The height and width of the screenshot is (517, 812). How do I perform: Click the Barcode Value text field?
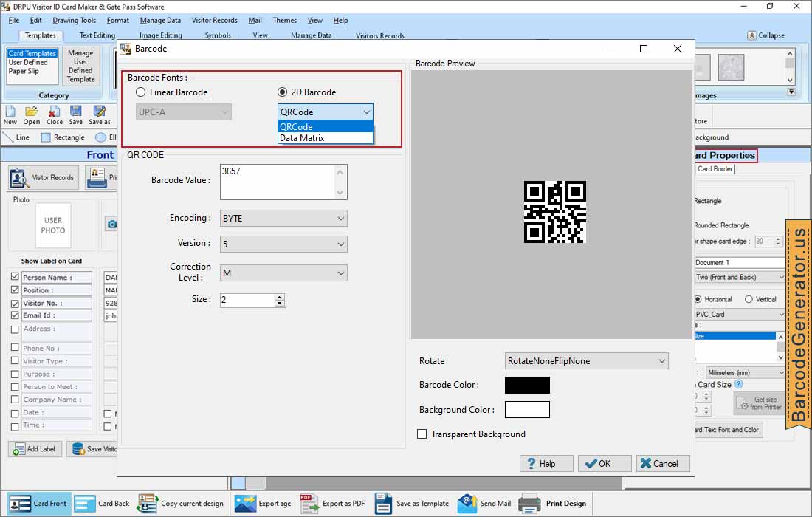coord(283,182)
